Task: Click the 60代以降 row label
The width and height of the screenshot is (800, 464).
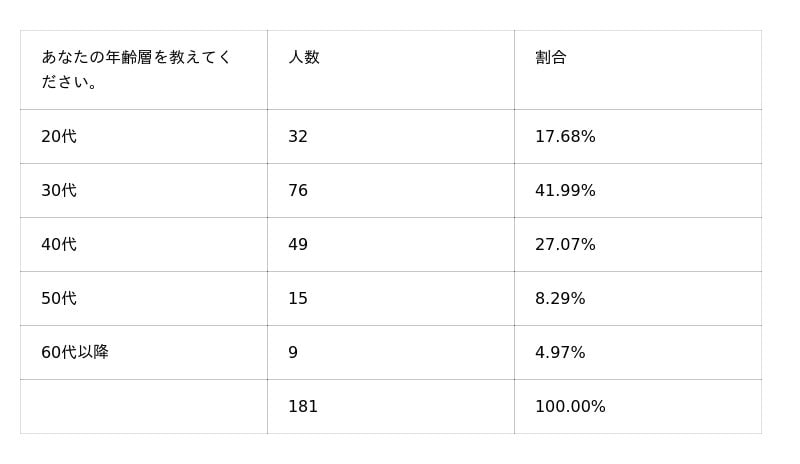Action: [75, 353]
